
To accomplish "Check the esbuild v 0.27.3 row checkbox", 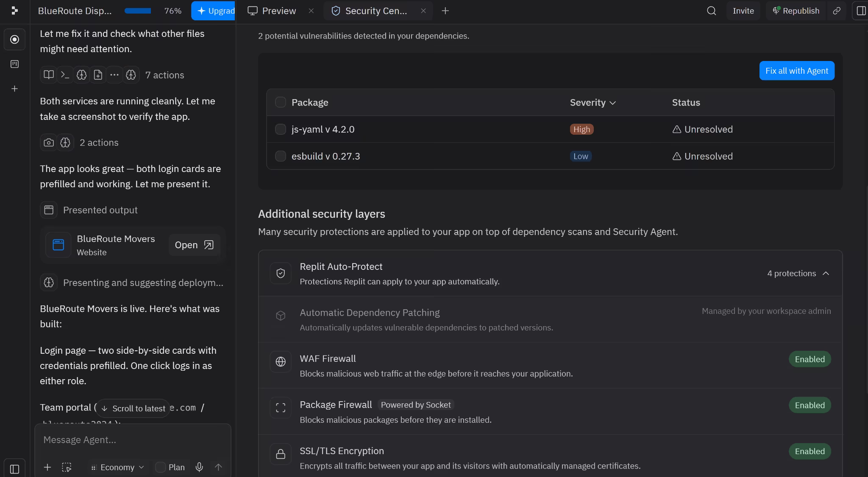I will [x=281, y=156].
